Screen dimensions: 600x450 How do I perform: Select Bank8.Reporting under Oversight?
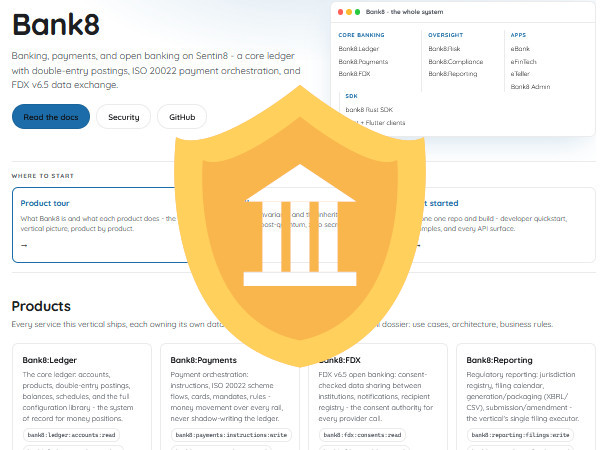453,74
